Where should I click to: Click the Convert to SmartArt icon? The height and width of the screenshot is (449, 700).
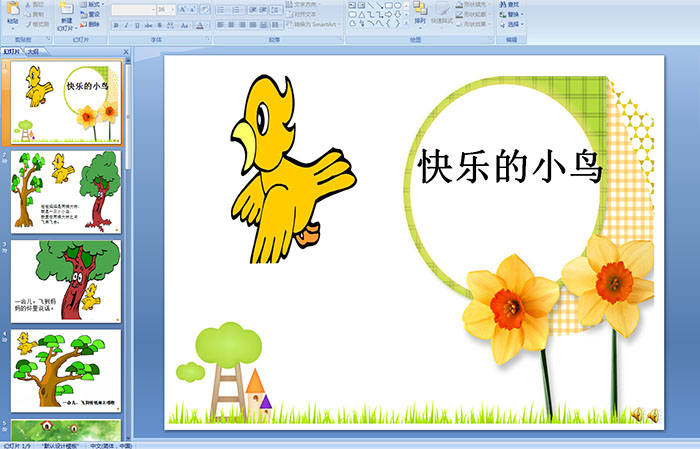pos(289,24)
